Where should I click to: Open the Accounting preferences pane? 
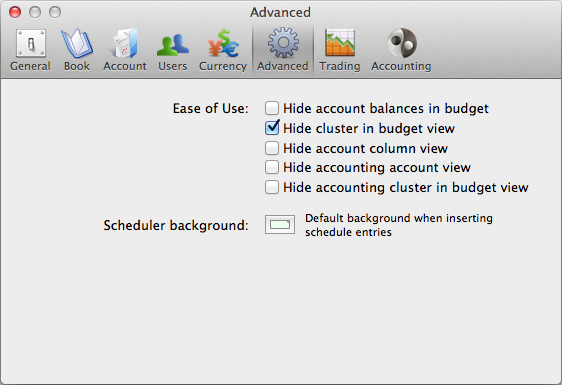click(401, 50)
